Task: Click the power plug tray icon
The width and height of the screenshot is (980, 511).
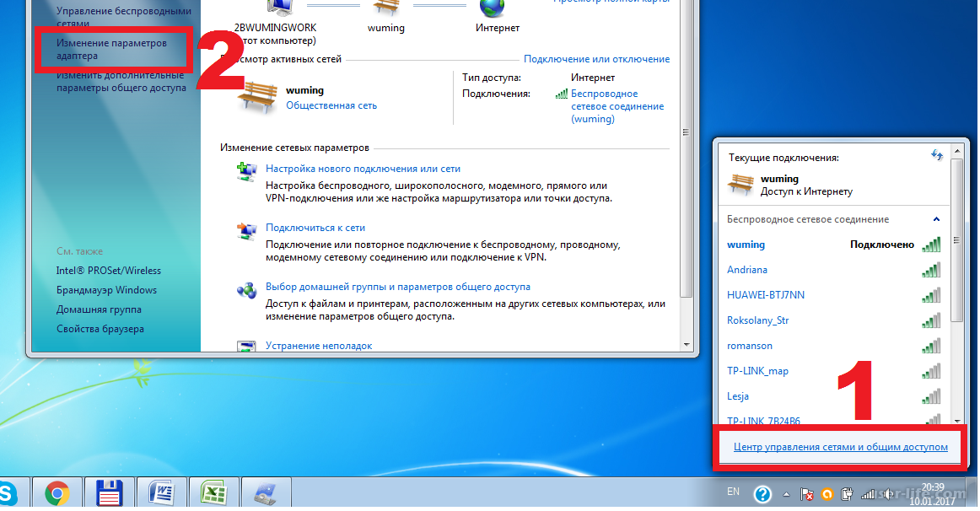Action: pyautogui.click(x=847, y=495)
